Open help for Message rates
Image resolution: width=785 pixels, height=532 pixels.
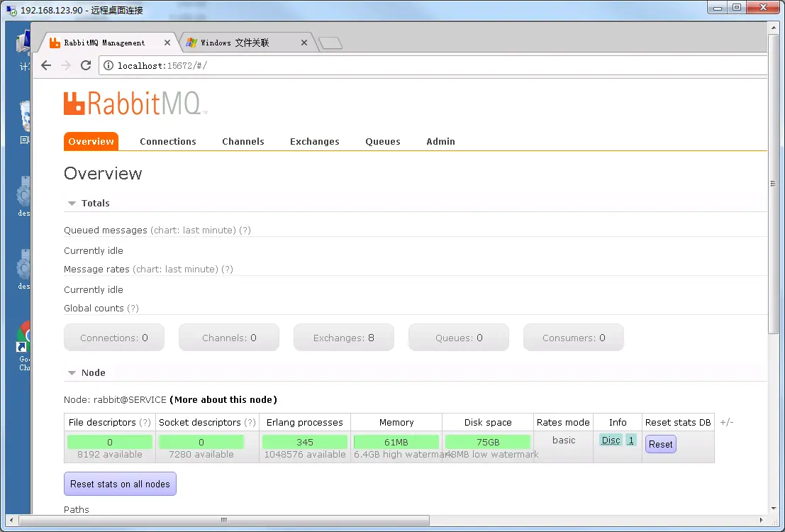228,269
